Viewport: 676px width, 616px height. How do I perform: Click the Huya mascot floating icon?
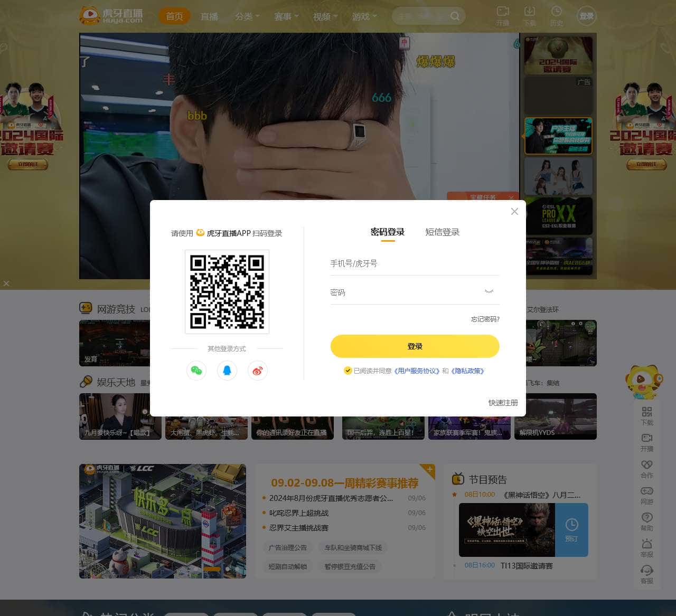tap(643, 383)
